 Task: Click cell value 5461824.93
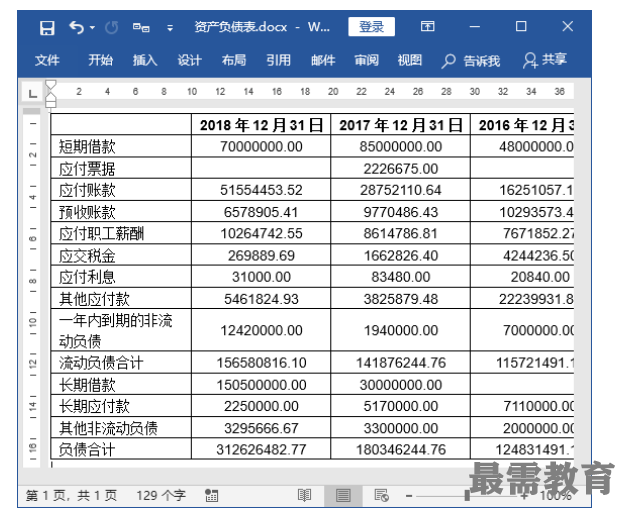[x=261, y=299]
